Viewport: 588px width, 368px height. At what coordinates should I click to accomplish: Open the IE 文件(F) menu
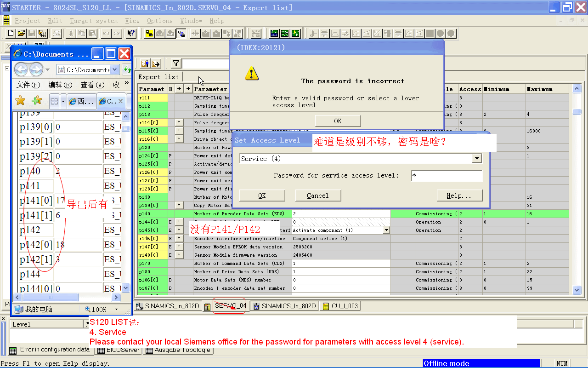(28, 85)
